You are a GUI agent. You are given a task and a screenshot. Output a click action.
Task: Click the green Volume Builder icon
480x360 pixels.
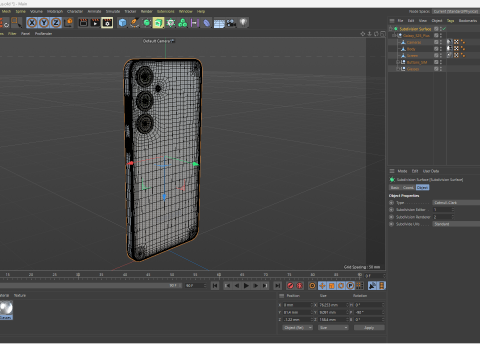pos(183,23)
